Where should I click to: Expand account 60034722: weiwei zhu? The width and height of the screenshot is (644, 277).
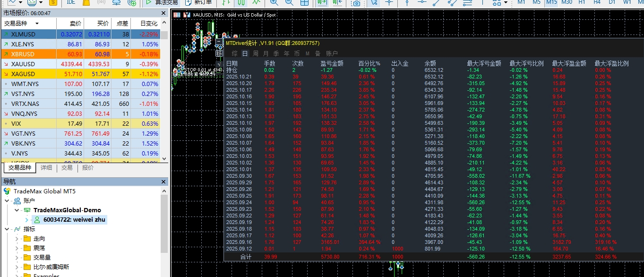click(27, 219)
